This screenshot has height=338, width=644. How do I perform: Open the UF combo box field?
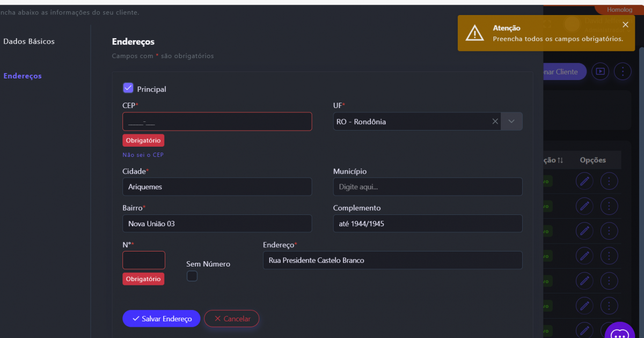411,121
